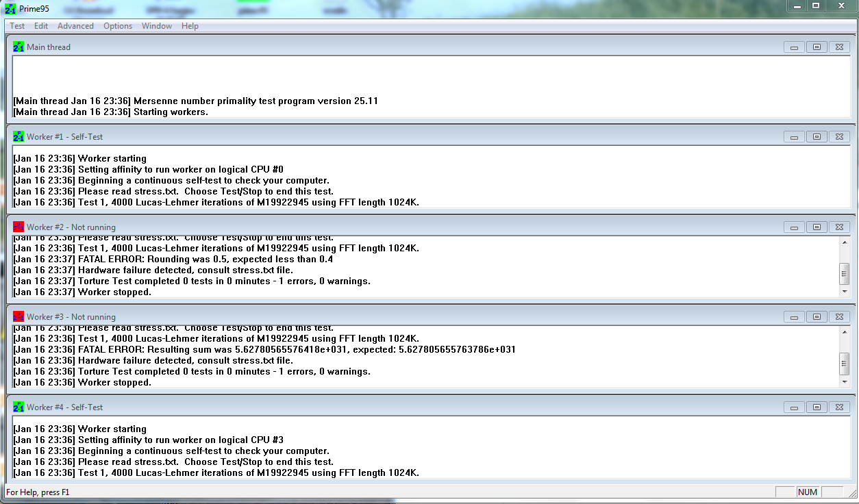The width and height of the screenshot is (859, 504).
Task: Click the 'Worker #2 - Not running' title
Action: (x=71, y=227)
